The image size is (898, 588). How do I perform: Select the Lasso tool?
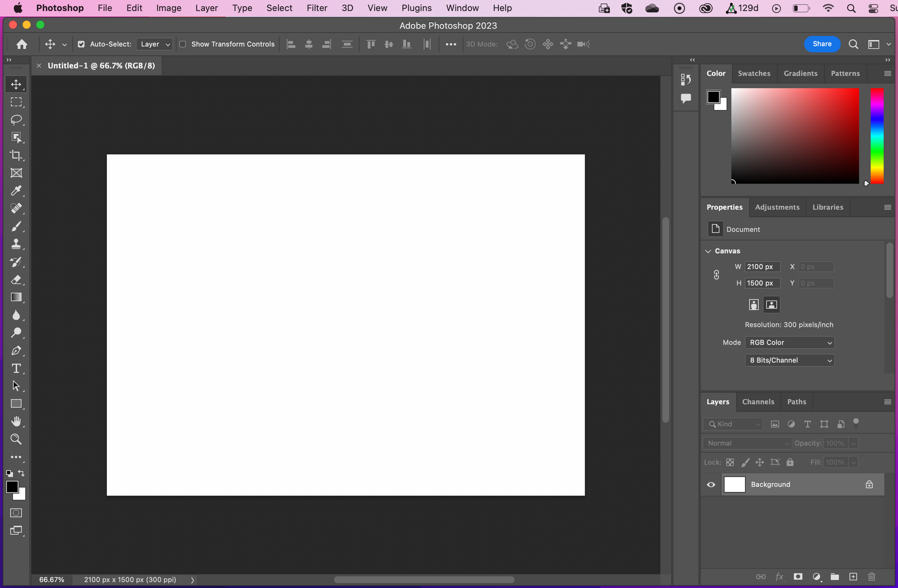tap(16, 120)
